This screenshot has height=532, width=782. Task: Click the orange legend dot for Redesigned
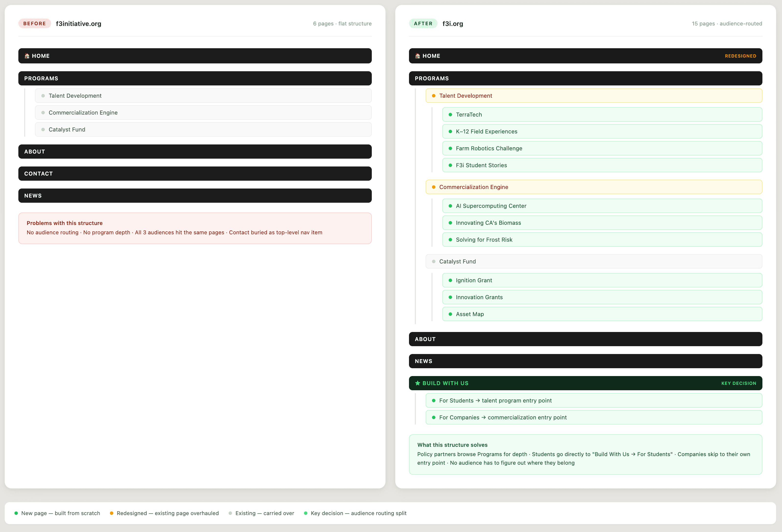pos(112,513)
